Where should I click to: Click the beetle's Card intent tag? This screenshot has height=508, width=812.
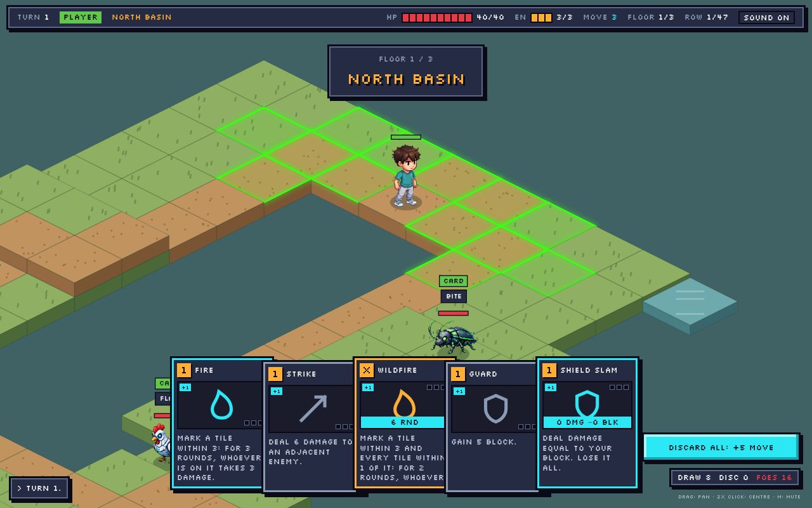pos(454,281)
